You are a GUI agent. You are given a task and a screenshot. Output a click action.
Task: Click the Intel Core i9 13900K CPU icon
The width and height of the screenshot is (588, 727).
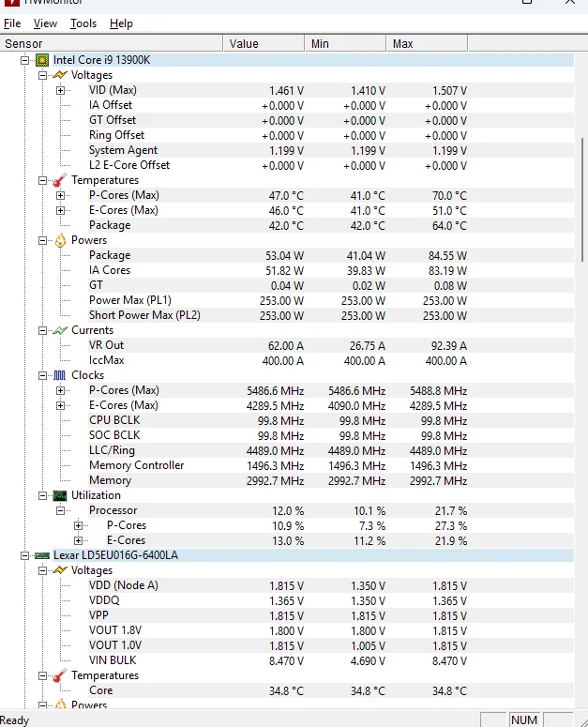42,60
